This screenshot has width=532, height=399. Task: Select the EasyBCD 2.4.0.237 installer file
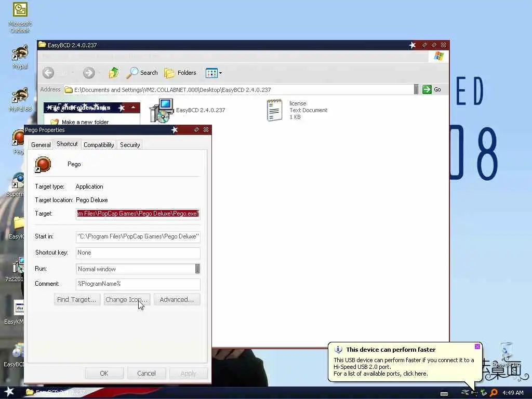[x=187, y=110]
